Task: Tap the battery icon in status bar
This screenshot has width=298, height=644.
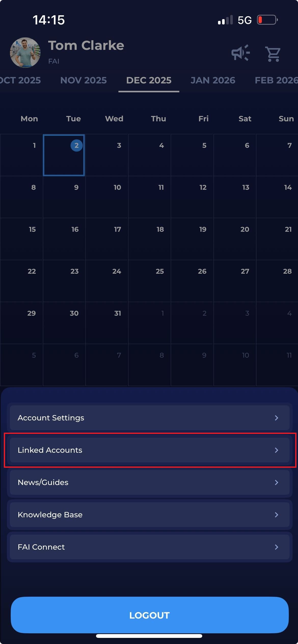Action: coord(267,20)
